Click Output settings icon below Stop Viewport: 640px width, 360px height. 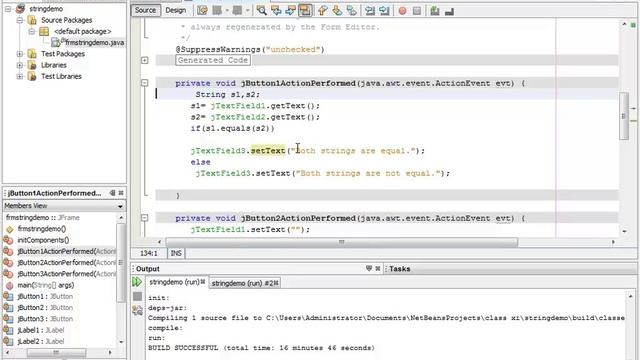(138, 311)
